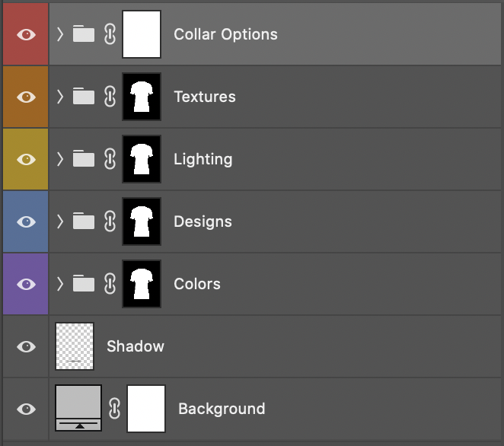This screenshot has width=504, height=446.
Task: Select the Colors layer group by name
Action: pos(197,284)
